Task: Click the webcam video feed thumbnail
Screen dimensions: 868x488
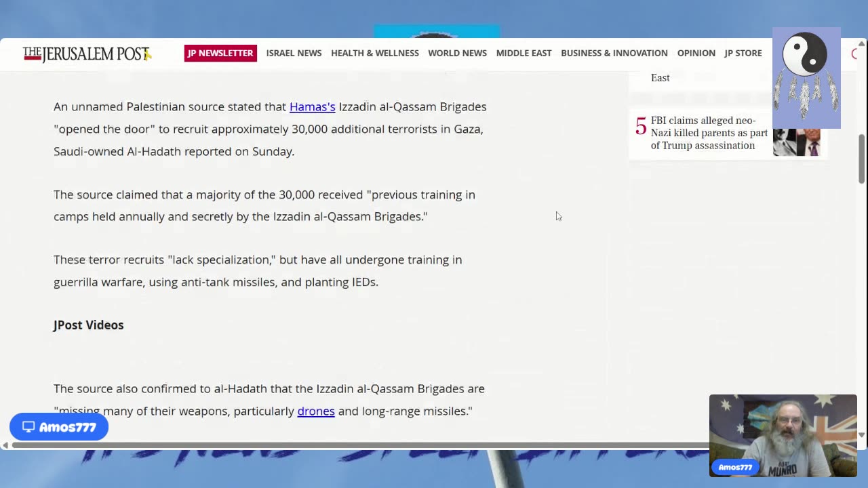Action: tap(783, 436)
